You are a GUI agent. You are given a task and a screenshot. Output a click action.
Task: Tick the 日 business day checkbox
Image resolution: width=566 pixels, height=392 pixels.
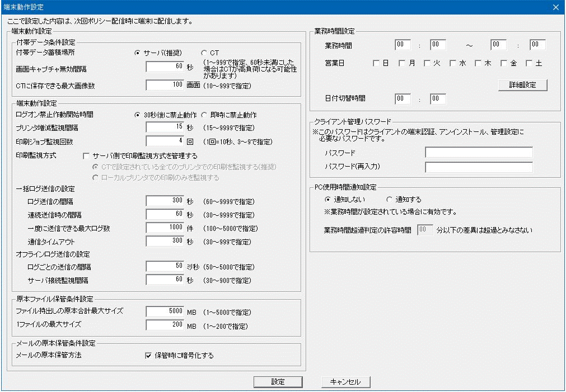tap(376, 64)
